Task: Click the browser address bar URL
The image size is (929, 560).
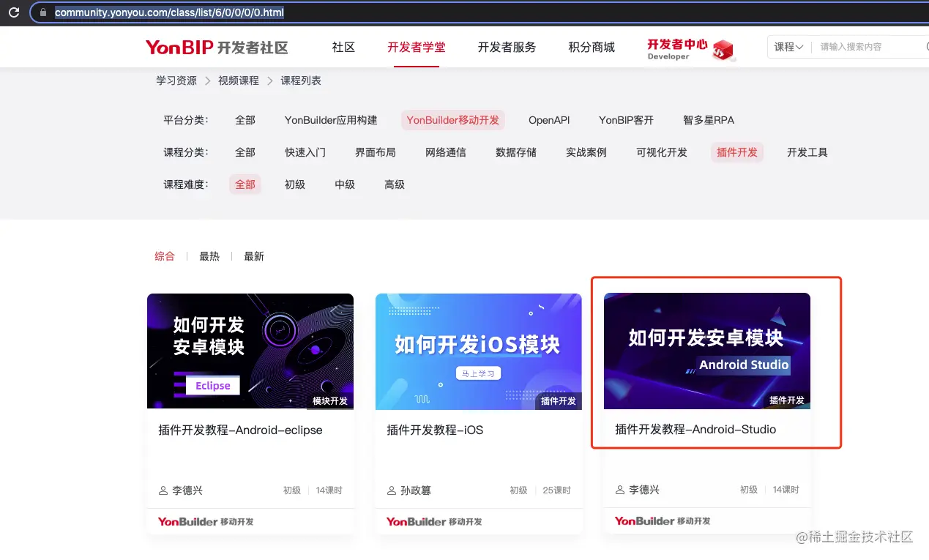Action: click(x=169, y=12)
